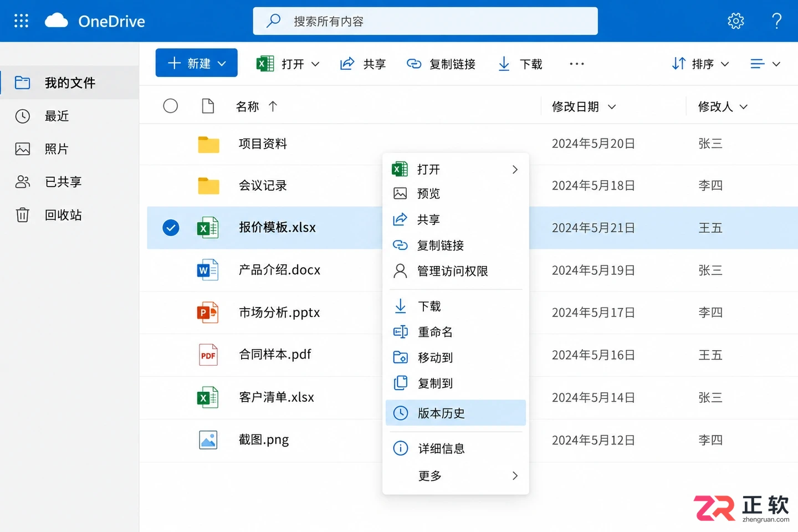The height and width of the screenshot is (532, 798).
Task: Click the folder icon of 项目资料
Action: click(208, 145)
